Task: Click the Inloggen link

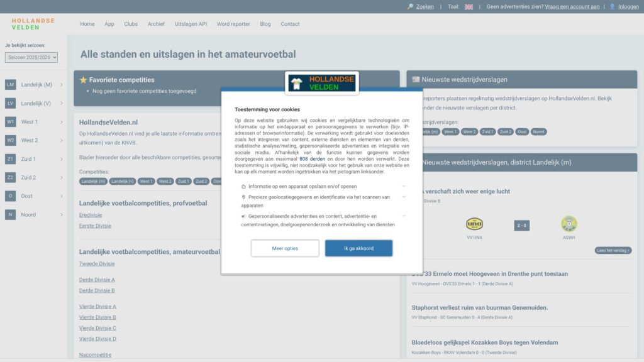Action: pyautogui.click(x=628, y=6)
